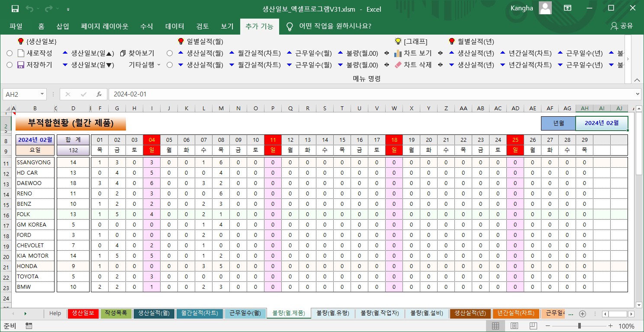The width and height of the screenshot is (644, 332).
Task: Click the Undo arrow in title bar
Action: click(29, 8)
